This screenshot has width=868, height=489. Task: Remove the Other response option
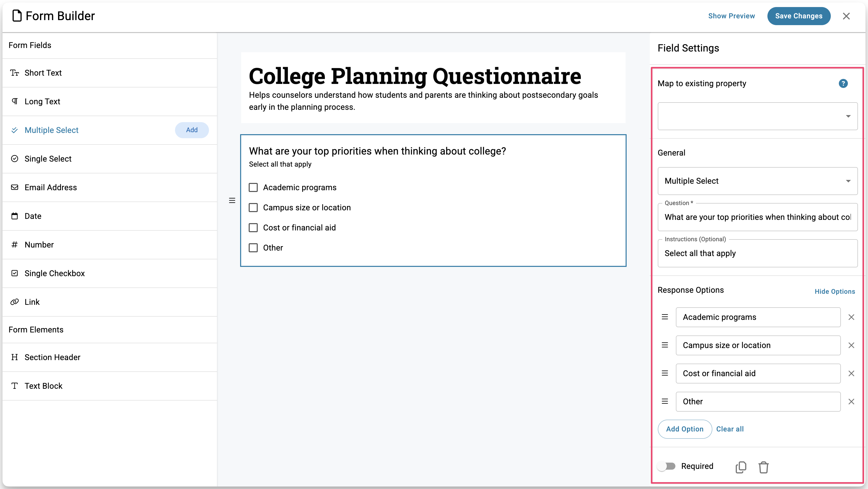point(851,402)
